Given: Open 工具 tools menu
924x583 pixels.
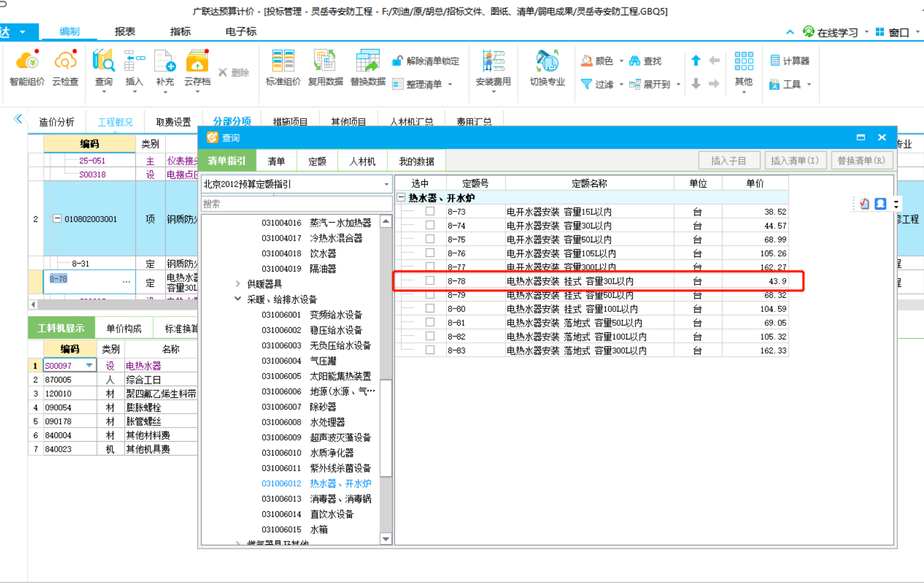Looking at the screenshot, I should pos(790,85).
